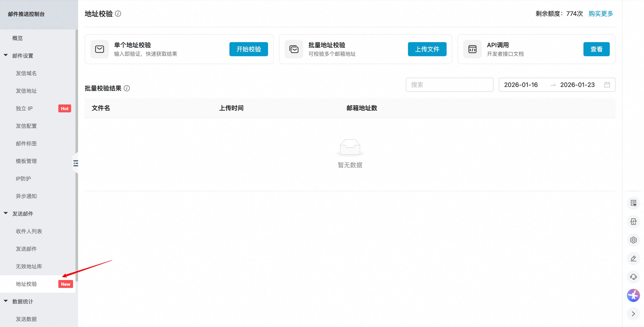Open 概览 overview page

[x=18, y=38]
